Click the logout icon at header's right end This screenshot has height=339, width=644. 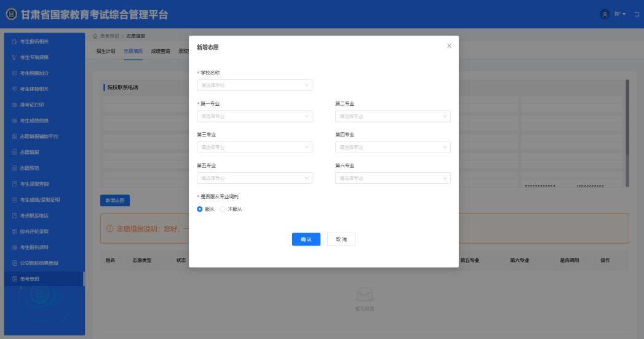tap(637, 14)
